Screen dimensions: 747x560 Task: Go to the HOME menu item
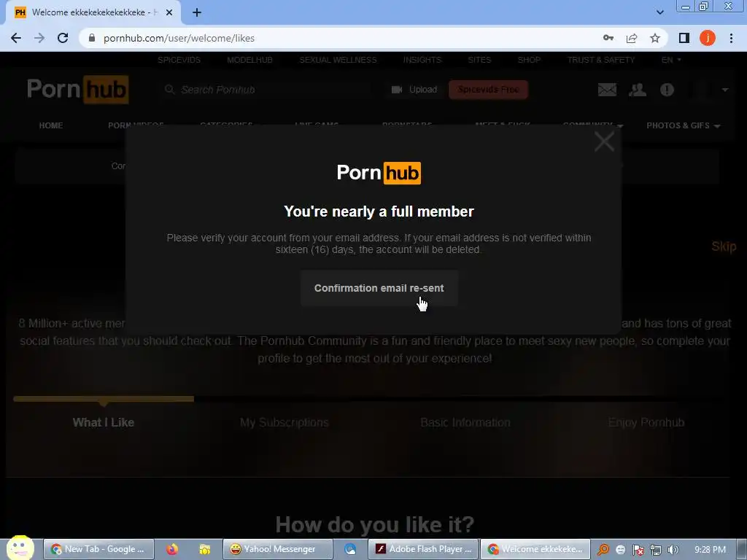[x=51, y=125]
